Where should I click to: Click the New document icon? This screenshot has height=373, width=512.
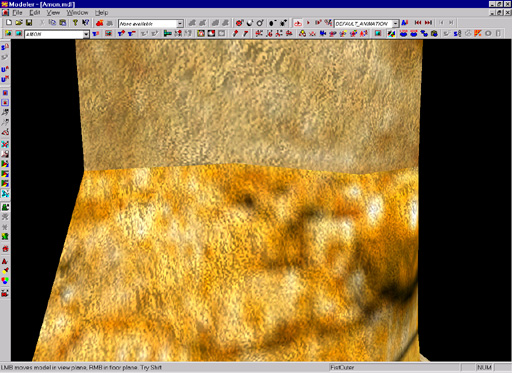click(9, 23)
